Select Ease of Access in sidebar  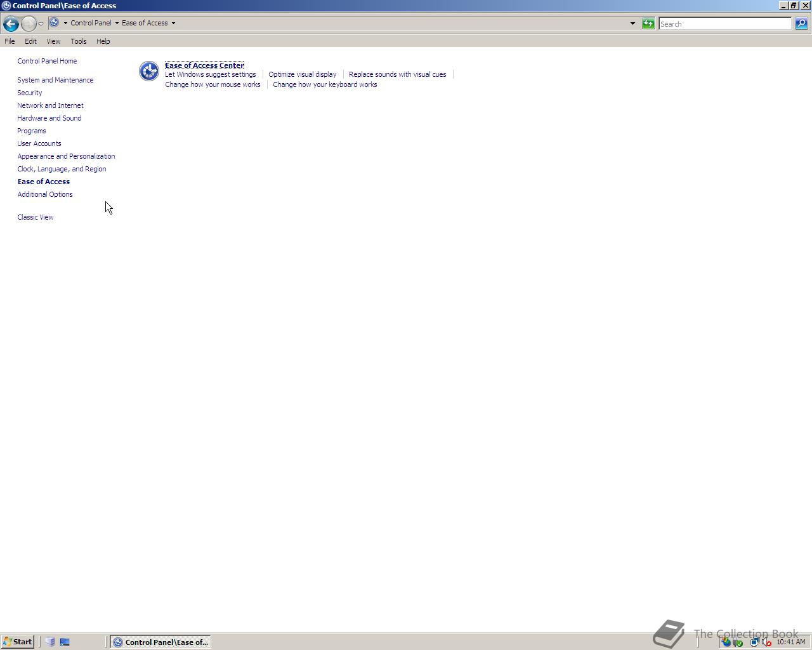tap(44, 182)
